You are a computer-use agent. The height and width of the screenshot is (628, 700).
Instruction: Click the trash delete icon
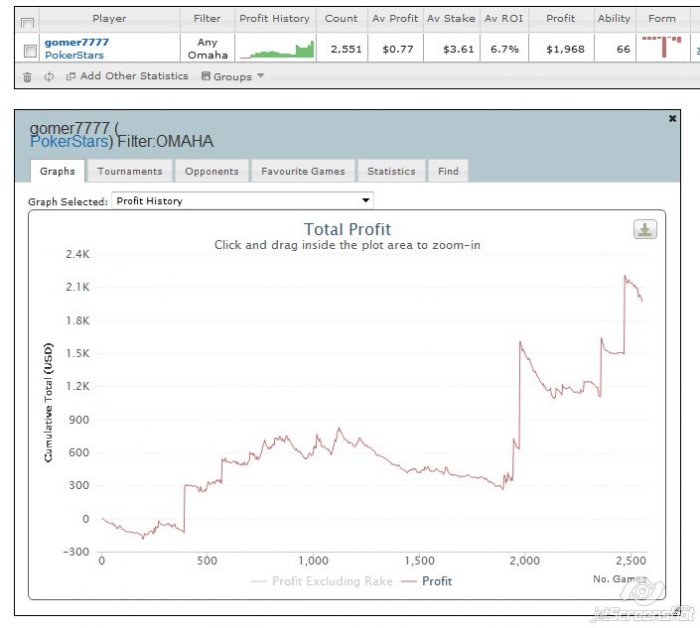pos(27,77)
